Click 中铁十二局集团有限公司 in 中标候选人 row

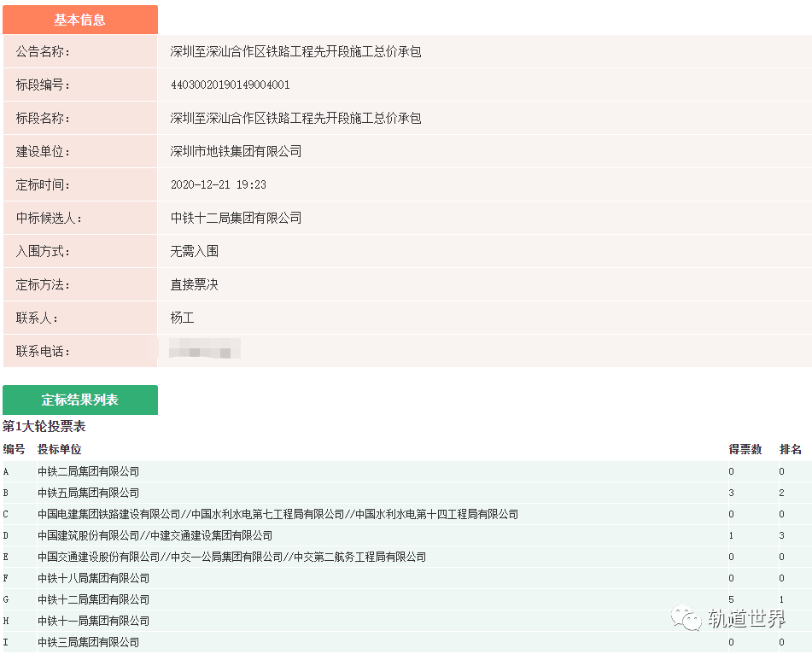tap(237, 218)
